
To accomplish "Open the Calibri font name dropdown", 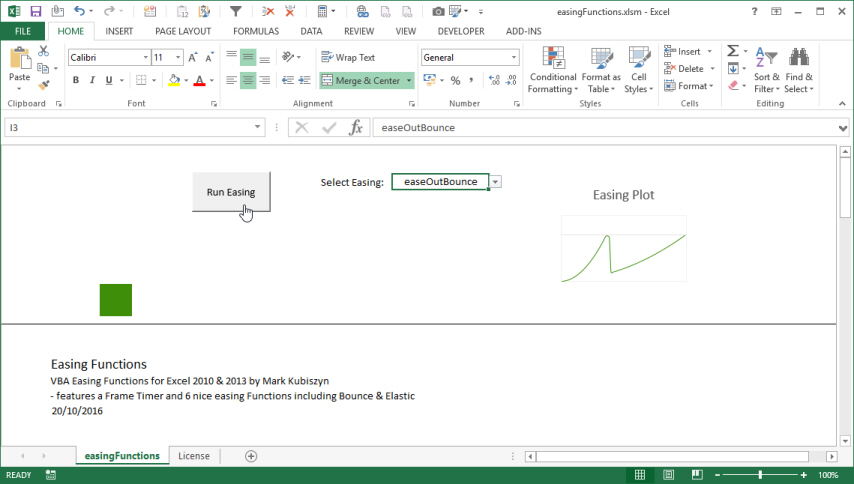I will pos(143,58).
